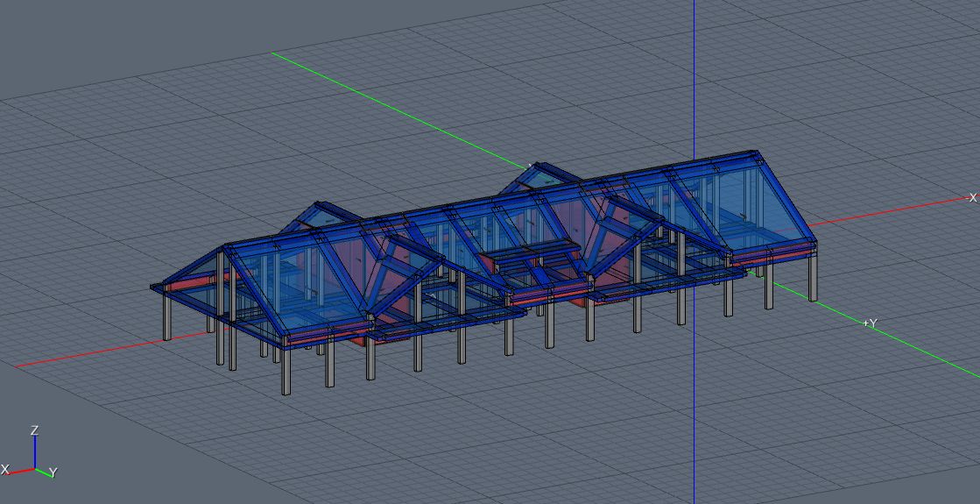Click the Y axis on the orientation gizmo
980x504 pixels.
tap(46, 472)
